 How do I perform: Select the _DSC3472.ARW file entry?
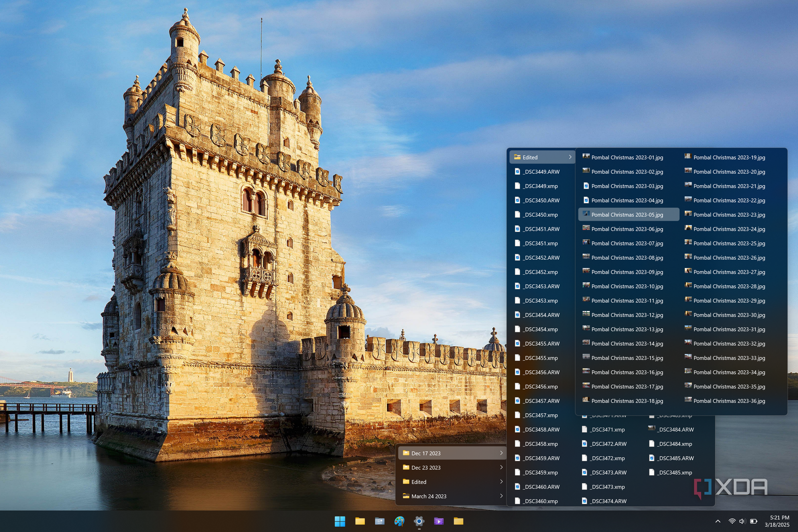click(607, 443)
